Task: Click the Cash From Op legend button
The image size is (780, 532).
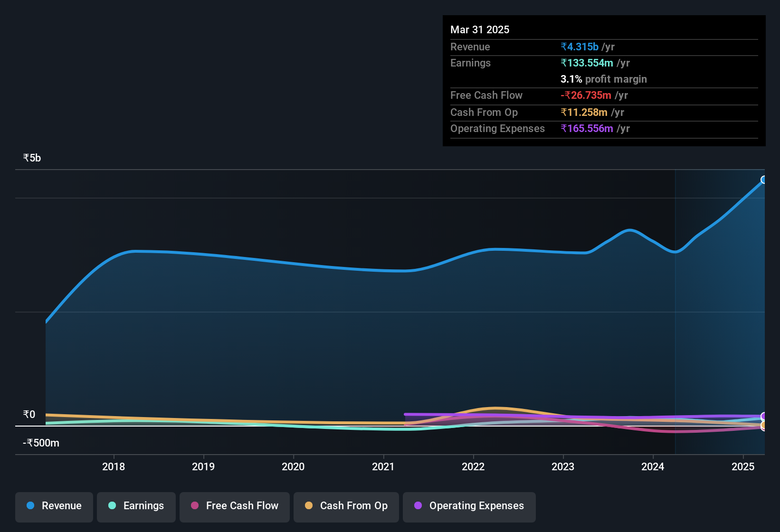Action: [x=346, y=506]
